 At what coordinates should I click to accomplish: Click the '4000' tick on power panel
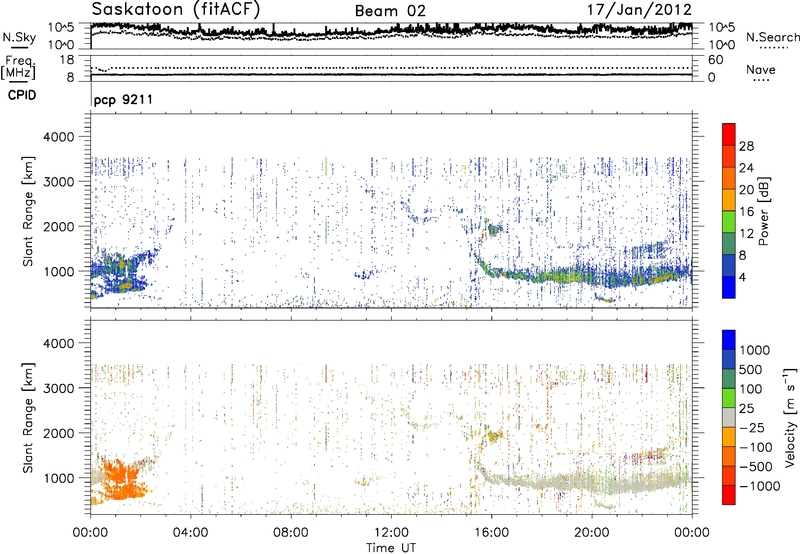[x=59, y=137]
